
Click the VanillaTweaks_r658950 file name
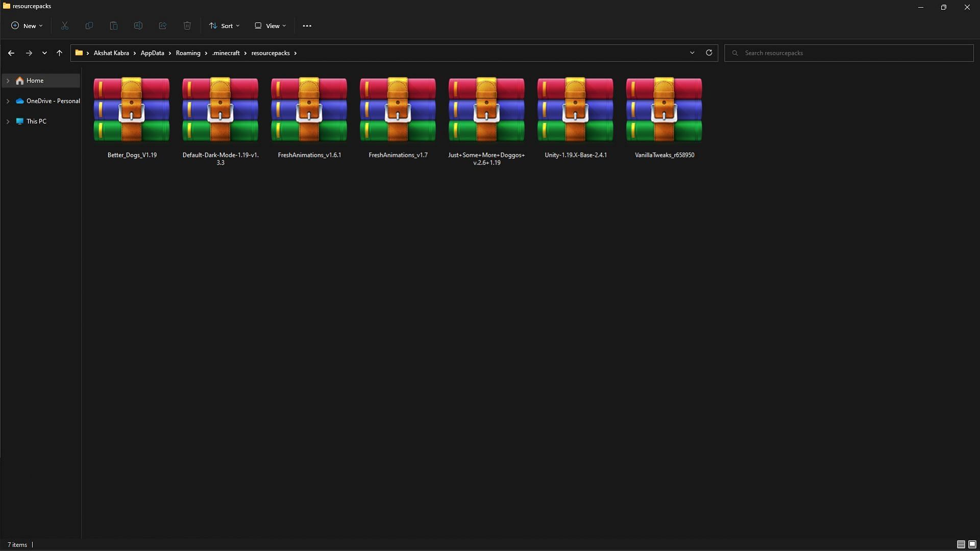coord(664,155)
